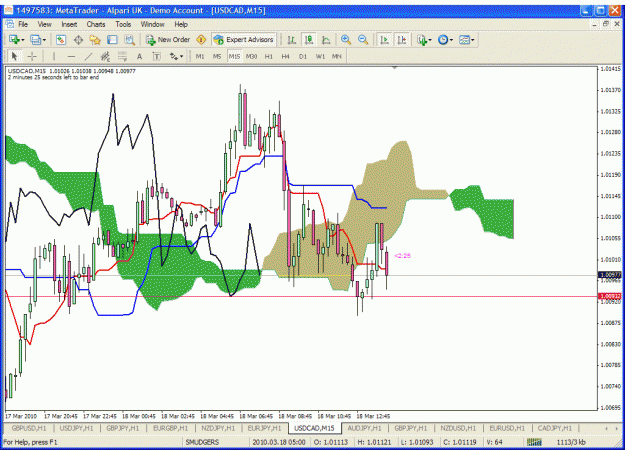The image size is (625, 450).
Task: Click the 2010.03.18 05:00 status entry
Action: tap(279, 442)
